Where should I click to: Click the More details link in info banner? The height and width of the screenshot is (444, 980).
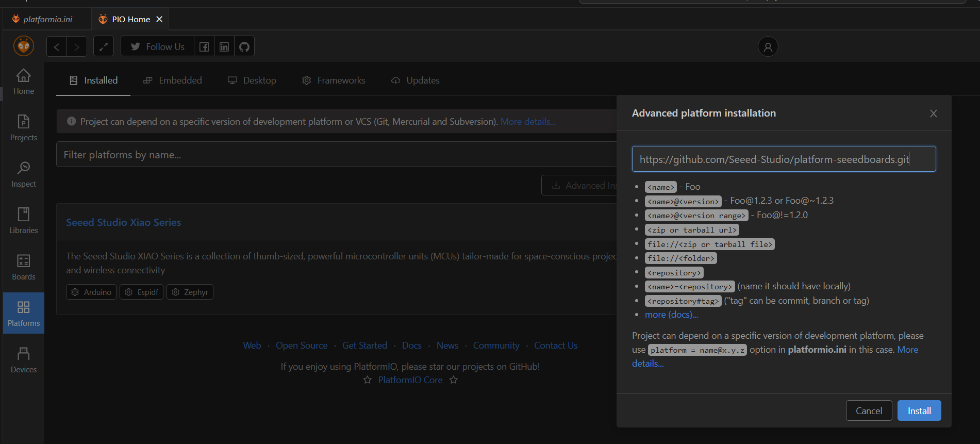click(528, 122)
